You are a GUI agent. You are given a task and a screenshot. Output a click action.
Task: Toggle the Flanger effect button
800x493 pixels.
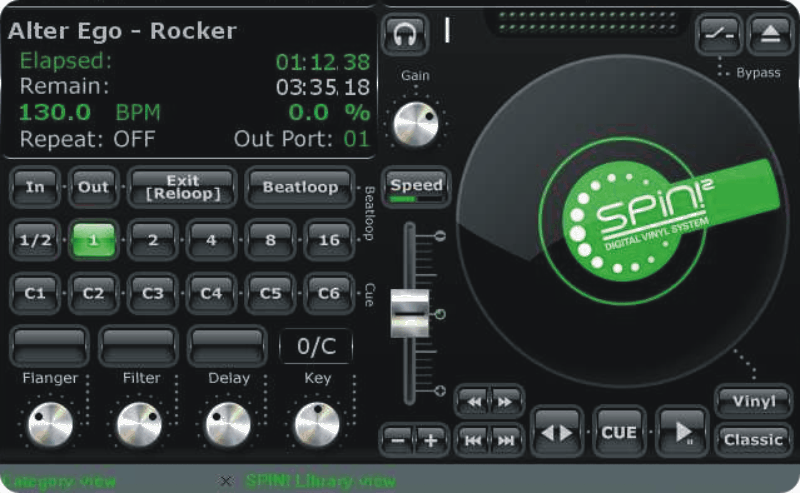click(49, 346)
